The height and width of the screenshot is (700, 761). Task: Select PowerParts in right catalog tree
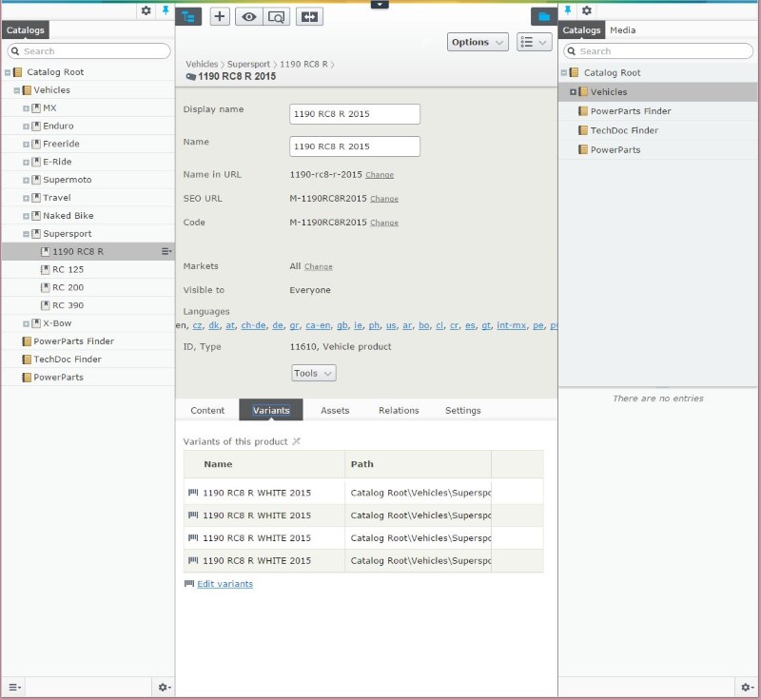click(x=615, y=150)
